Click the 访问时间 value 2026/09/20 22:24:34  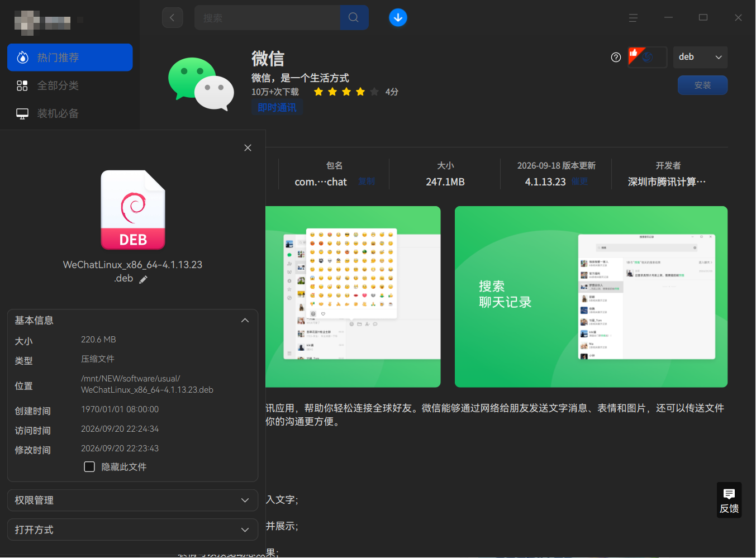[x=120, y=429]
